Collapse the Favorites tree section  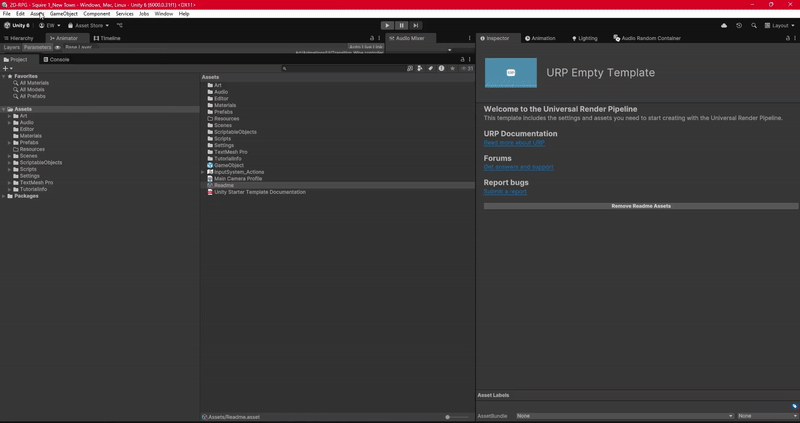(x=4, y=76)
